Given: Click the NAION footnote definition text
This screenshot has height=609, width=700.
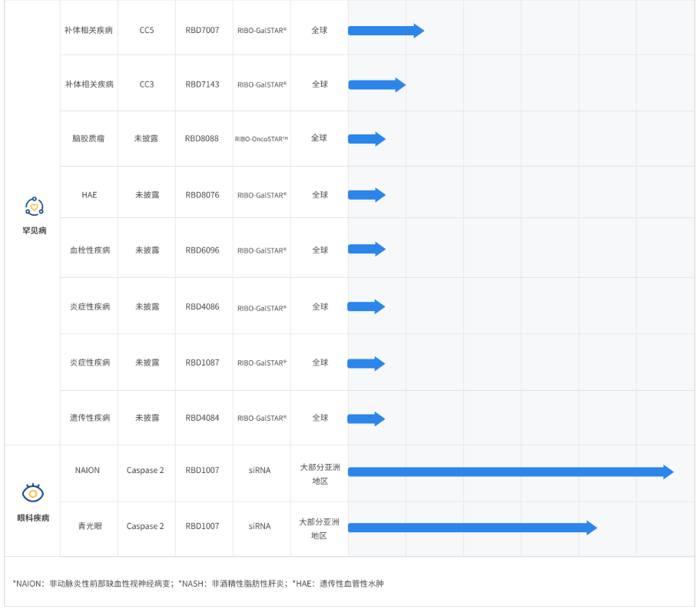Looking at the screenshot, I should [x=77, y=584].
